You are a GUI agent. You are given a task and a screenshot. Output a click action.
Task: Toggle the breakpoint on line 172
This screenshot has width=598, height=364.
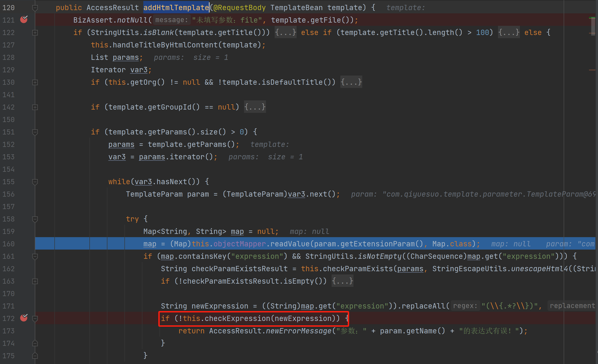[x=24, y=318]
